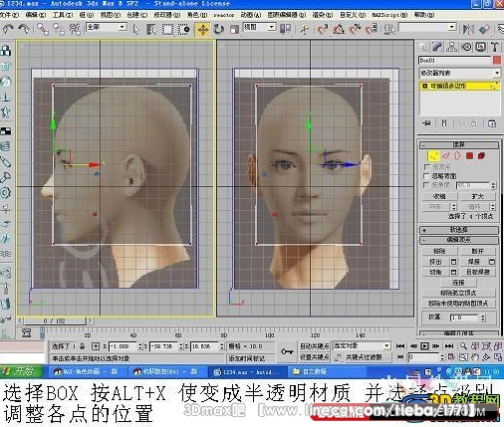Open selection filter dropdown showing 全部

coord(107,28)
